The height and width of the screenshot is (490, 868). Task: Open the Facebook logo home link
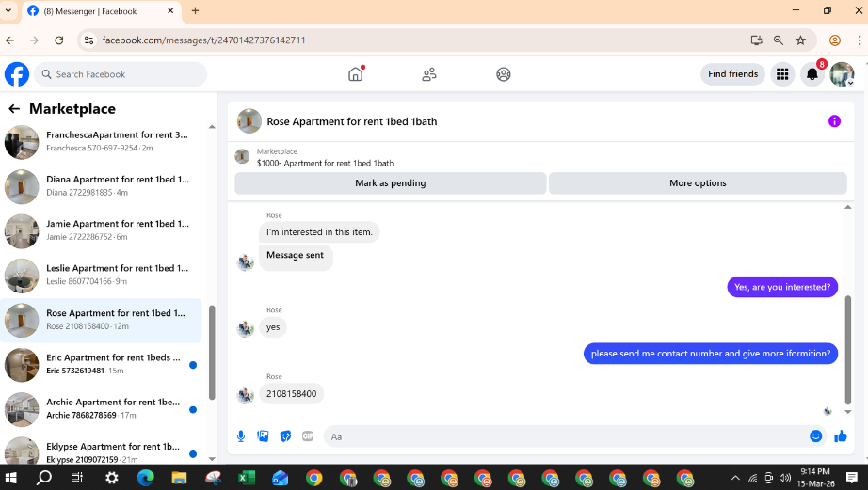pos(17,74)
